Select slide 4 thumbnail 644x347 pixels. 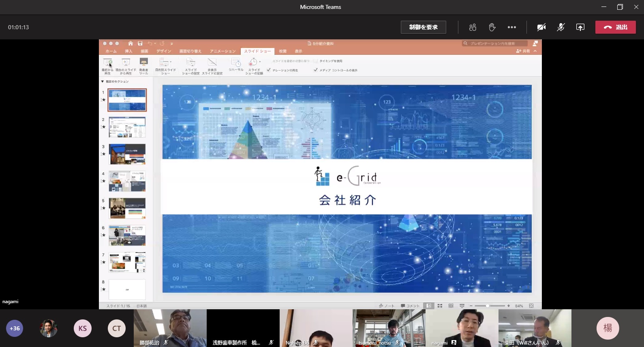tap(127, 181)
